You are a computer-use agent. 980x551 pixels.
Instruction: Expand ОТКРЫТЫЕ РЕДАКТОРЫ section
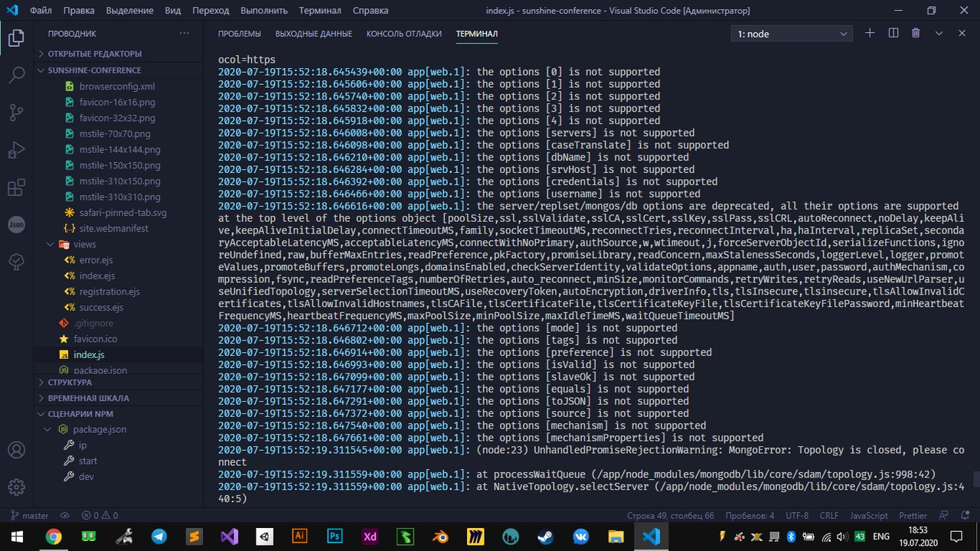[x=119, y=54]
